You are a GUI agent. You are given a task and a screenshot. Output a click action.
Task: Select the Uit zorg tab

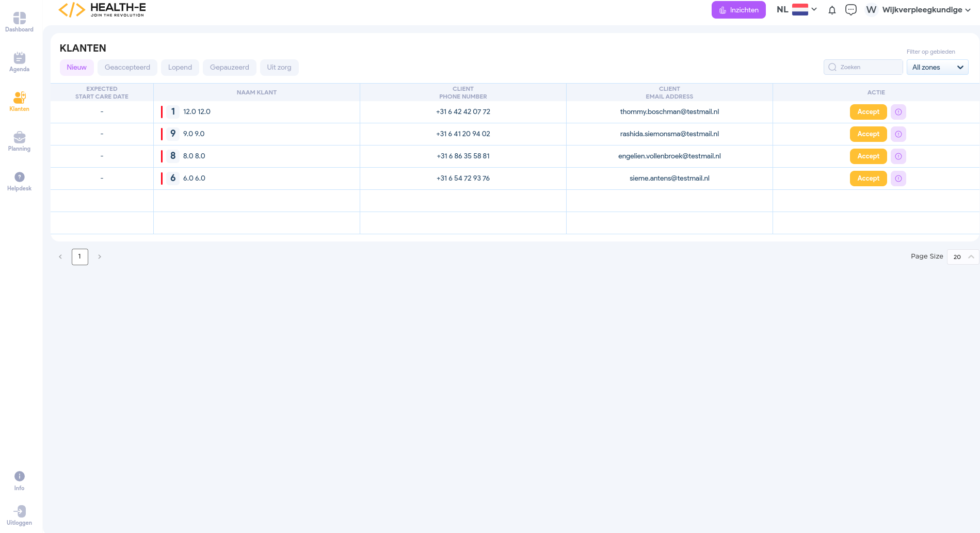[x=279, y=68]
